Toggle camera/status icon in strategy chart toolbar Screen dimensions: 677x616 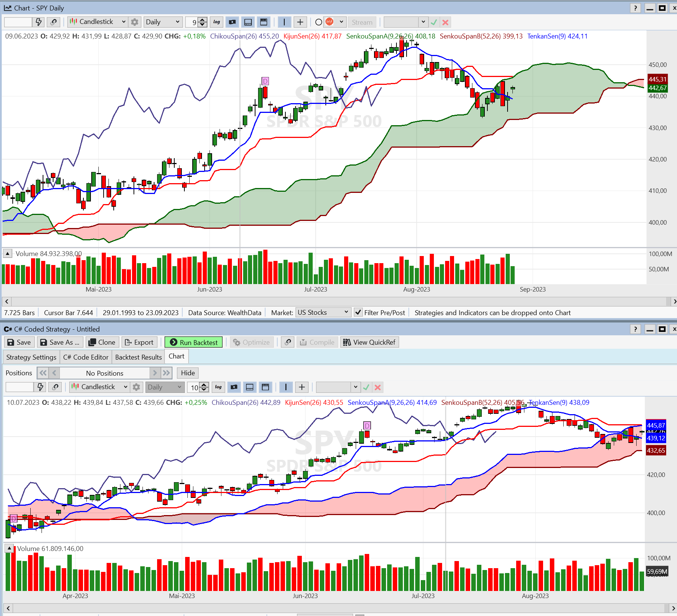234,387
